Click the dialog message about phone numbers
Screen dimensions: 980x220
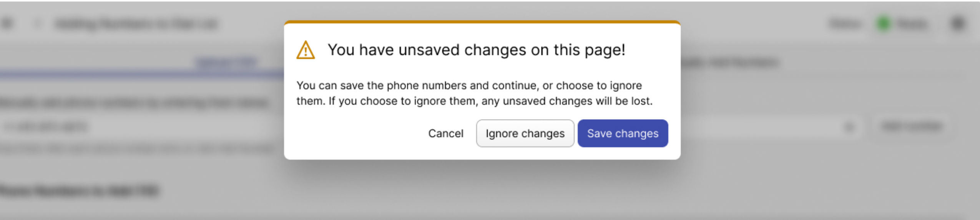pos(474,93)
